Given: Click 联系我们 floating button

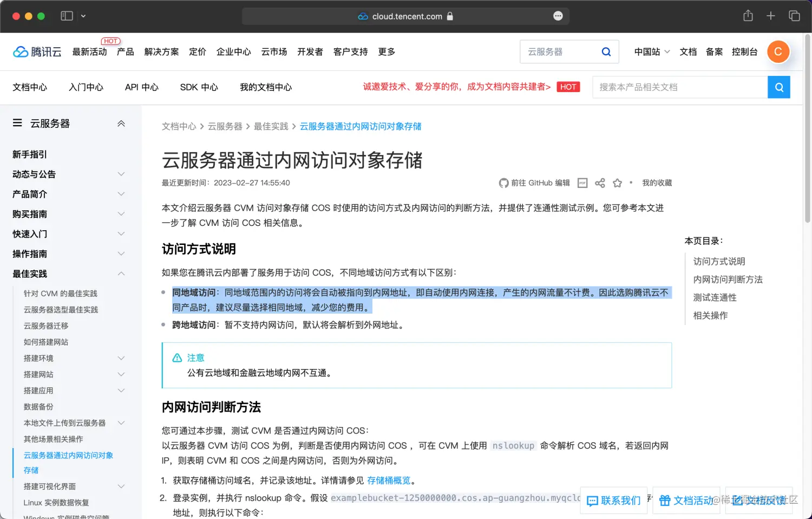Looking at the screenshot, I should point(614,501).
